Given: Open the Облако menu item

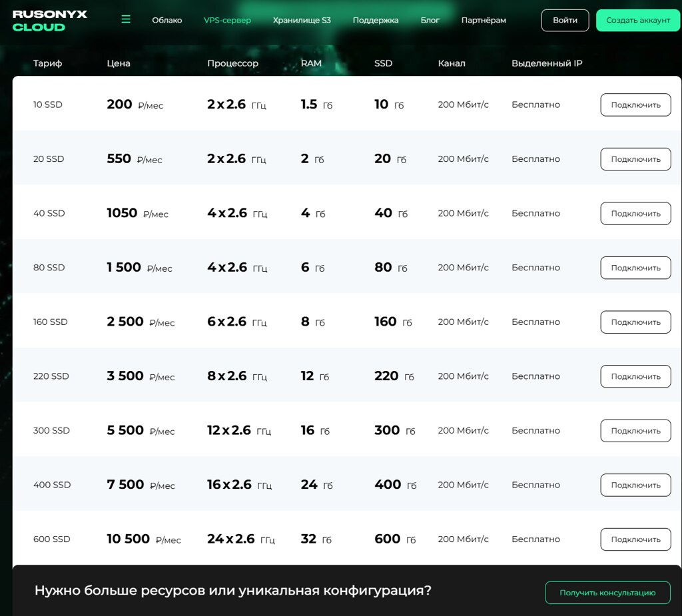Looking at the screenshot, I should (x=167, y=20).
